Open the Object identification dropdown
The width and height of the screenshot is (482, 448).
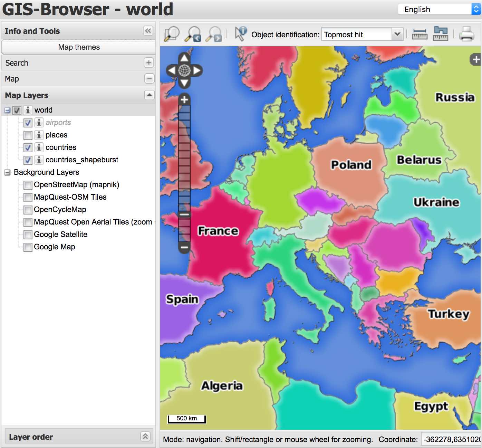tap(397, 34)
